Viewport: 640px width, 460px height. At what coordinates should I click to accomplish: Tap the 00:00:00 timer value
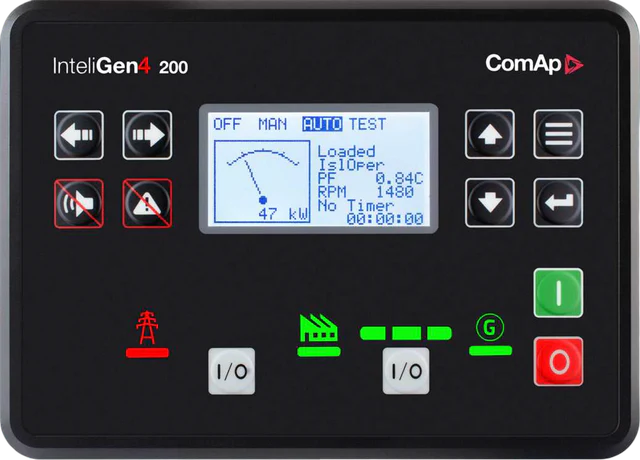385,219
